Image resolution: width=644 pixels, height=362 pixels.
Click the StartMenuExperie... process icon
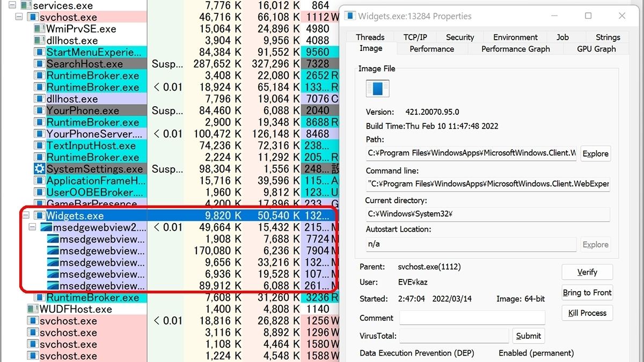pos(39,53)
